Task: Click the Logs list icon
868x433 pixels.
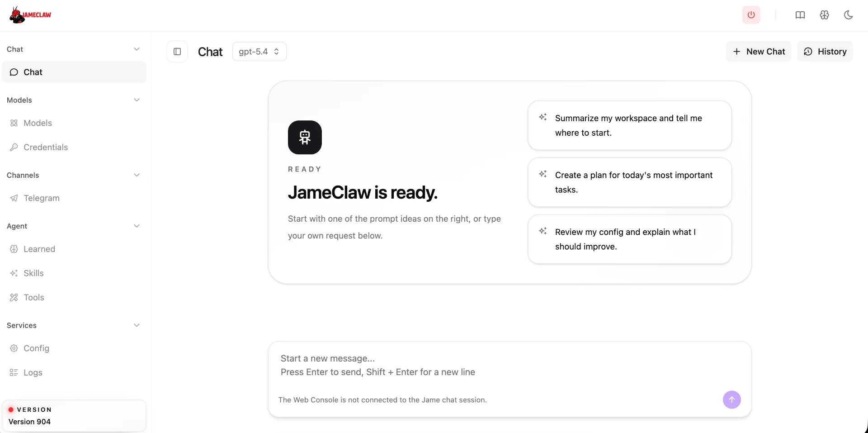Action: pos(14,372)
